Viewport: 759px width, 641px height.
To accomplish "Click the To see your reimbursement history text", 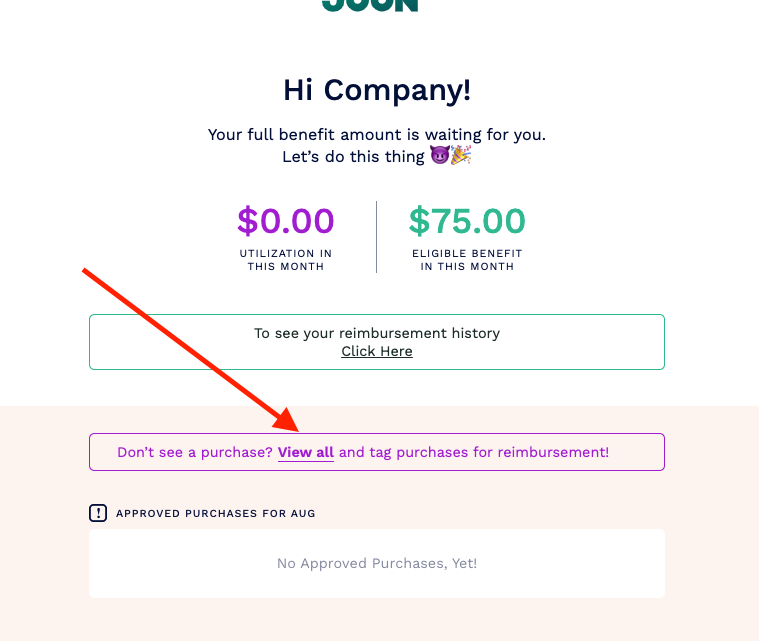I will [377, 333].
